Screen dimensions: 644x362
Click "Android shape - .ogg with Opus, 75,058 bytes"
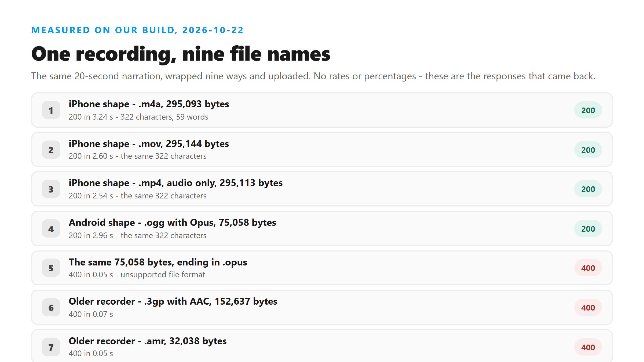pos(173,223)
